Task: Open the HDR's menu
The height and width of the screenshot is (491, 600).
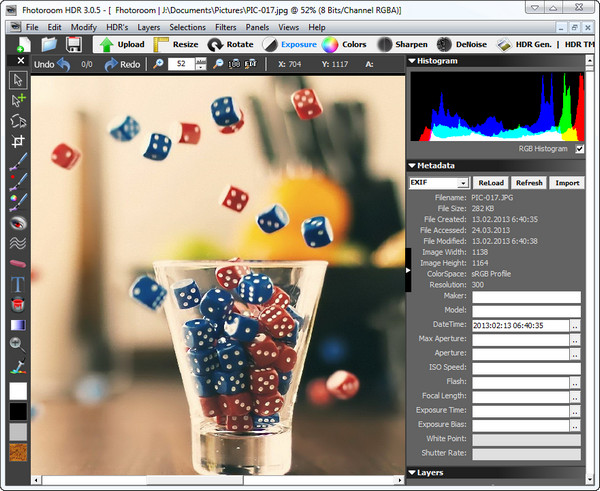Action: pyautogui.click(x=119, y=26)
